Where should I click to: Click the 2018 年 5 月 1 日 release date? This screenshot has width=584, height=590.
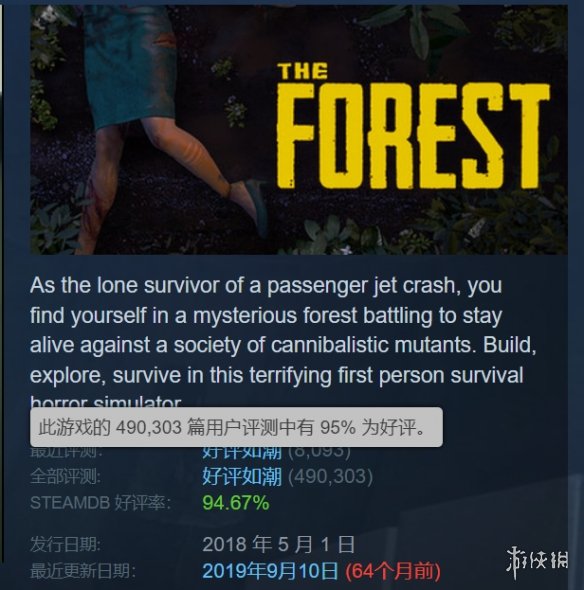(x=279, y=544)
